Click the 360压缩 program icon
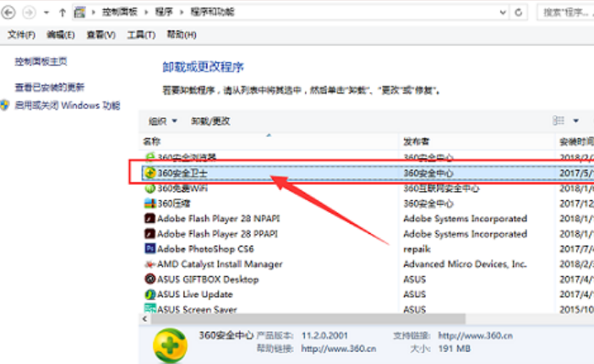 pyautogui.click(x=150, y=204)
